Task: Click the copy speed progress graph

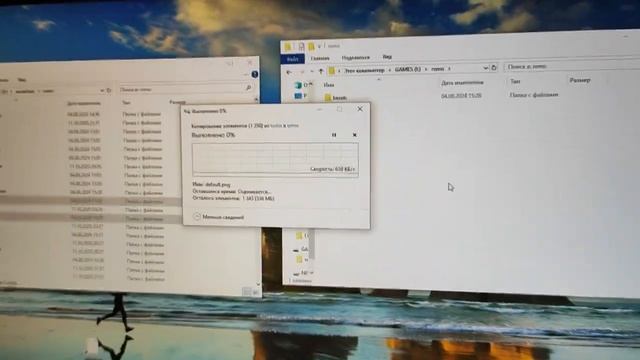Action: pos(276,160)
